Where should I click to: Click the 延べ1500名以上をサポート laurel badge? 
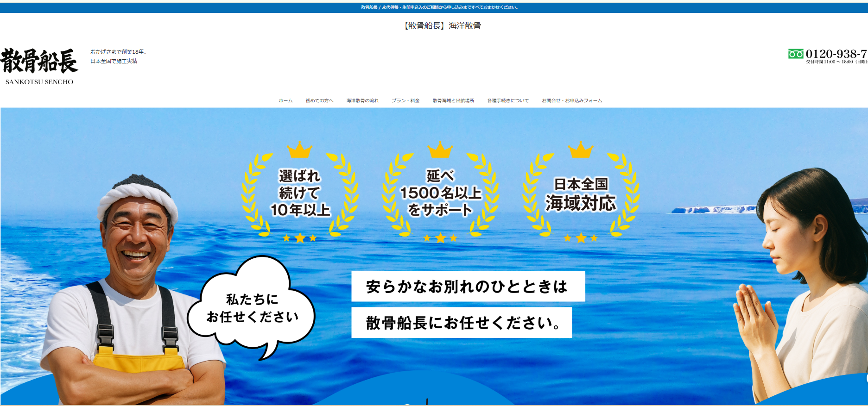coord(440,193)
